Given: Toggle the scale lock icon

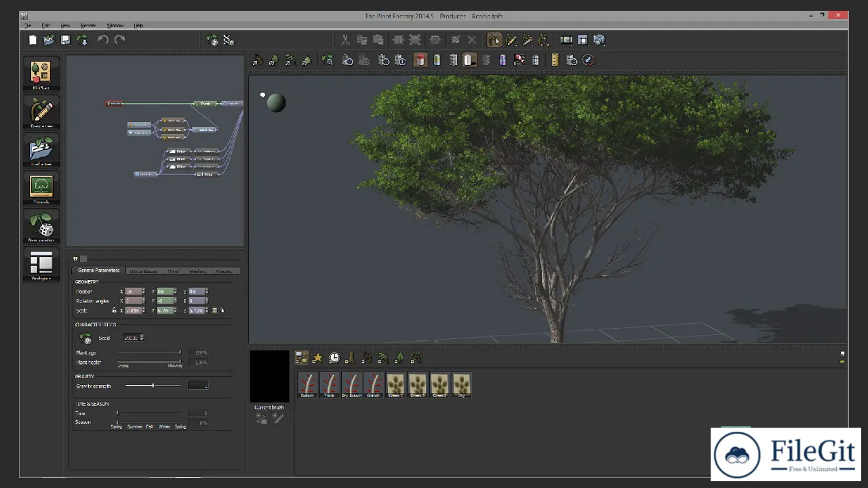Looking at the screenshot, I should click(x=115, y=310).
